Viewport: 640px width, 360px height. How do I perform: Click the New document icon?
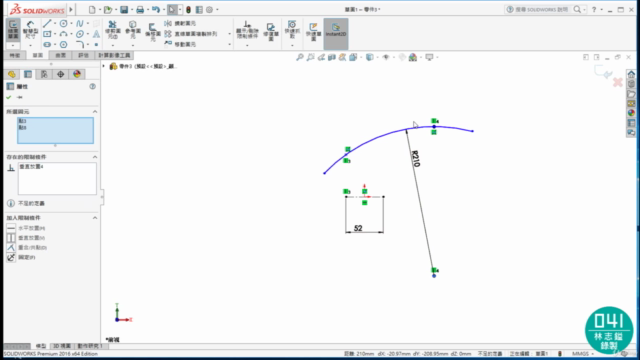(x=92, y=9)
